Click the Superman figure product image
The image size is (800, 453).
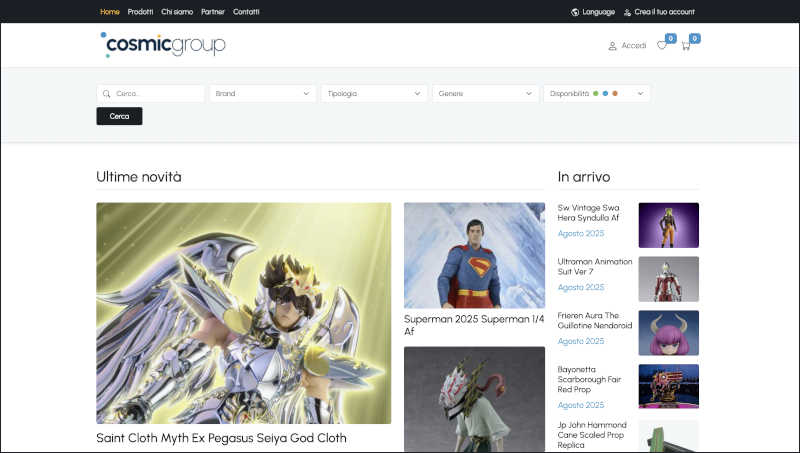(474, 255)
